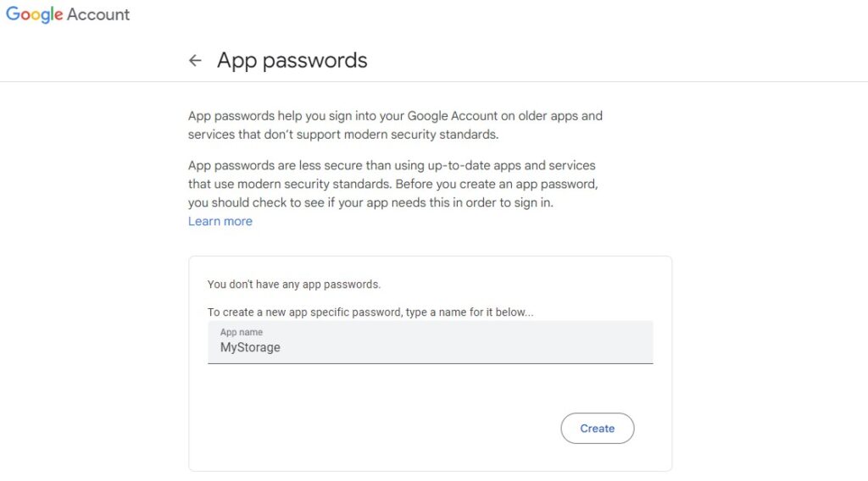Click the line "that use modern security standards. Before"
Viewport: 868px width, 481px height.
[x=393, y=184]
